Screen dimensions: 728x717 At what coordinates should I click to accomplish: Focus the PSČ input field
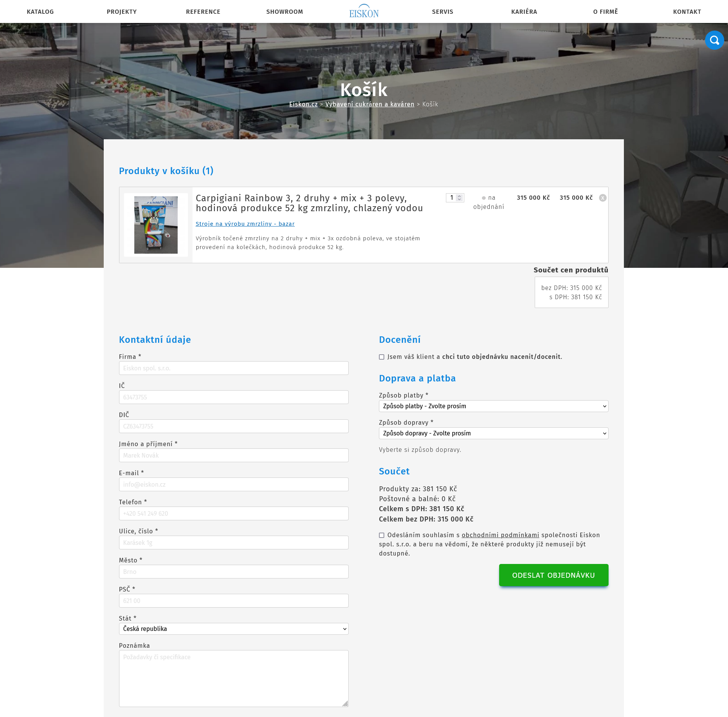point(233,601)
